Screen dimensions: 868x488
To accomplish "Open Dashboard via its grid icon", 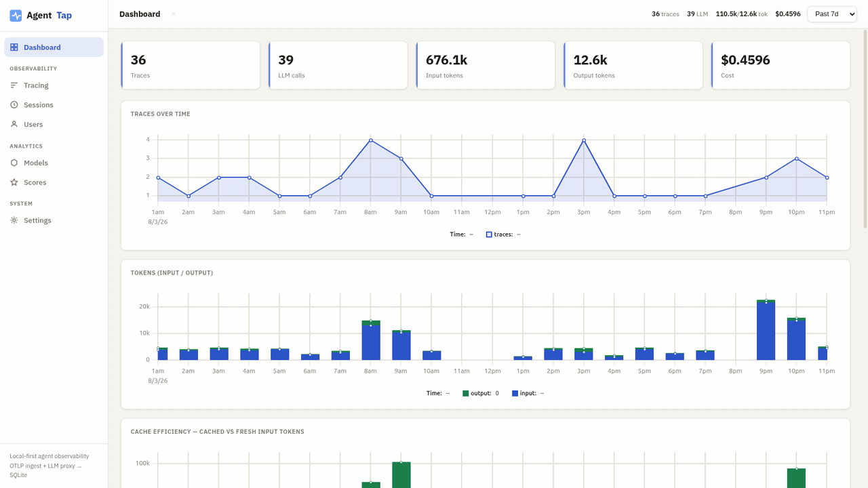I will tap(14, 47).
